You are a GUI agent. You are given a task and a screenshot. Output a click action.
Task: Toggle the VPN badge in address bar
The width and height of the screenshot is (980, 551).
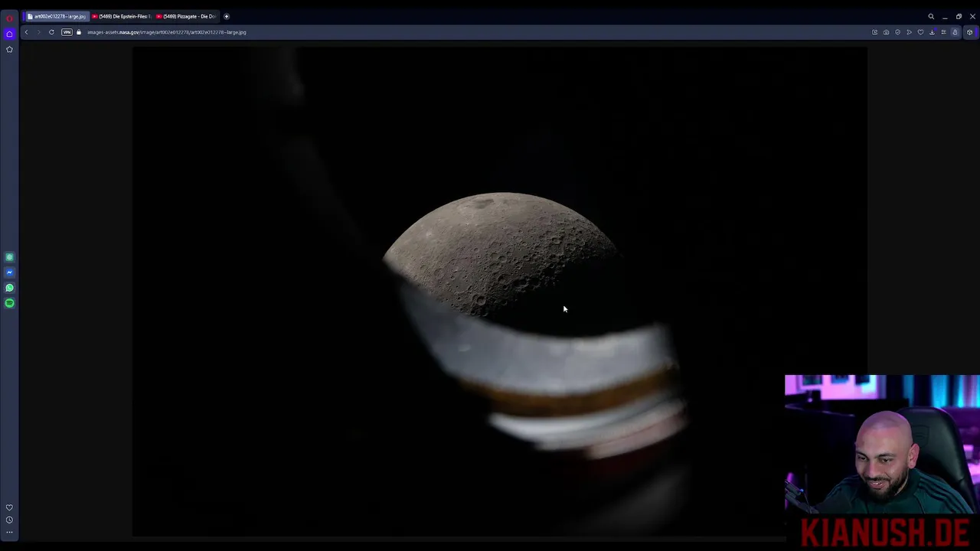(x=67, y=32)
